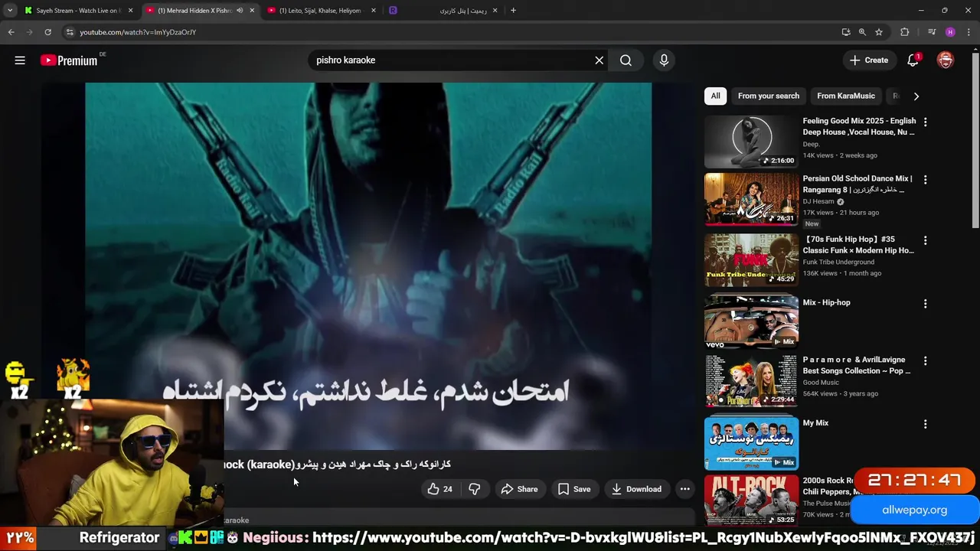This screenshot has width=980, height=551.
Task: Dislike the video with thumbs down
Action: coord(475,489)
